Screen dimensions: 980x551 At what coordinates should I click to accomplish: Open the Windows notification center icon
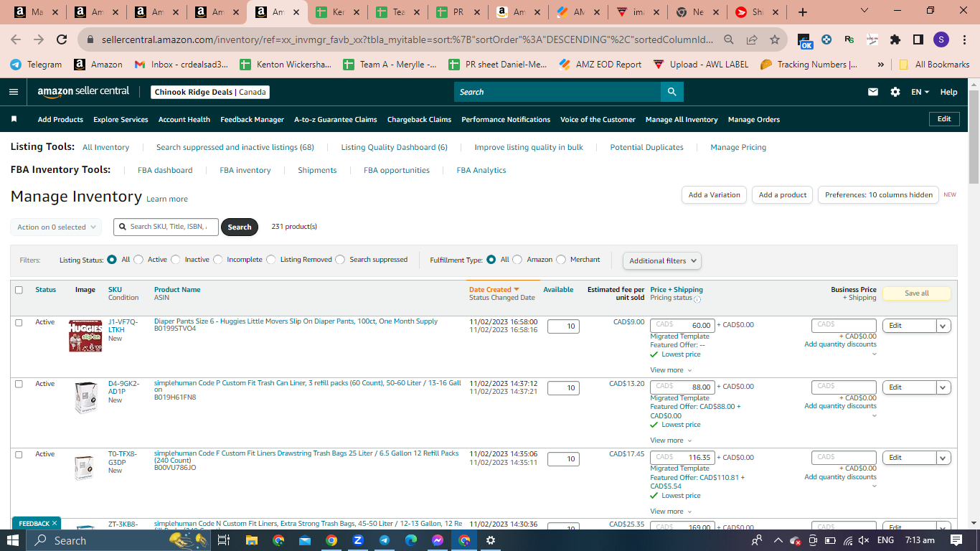(956, 540)
